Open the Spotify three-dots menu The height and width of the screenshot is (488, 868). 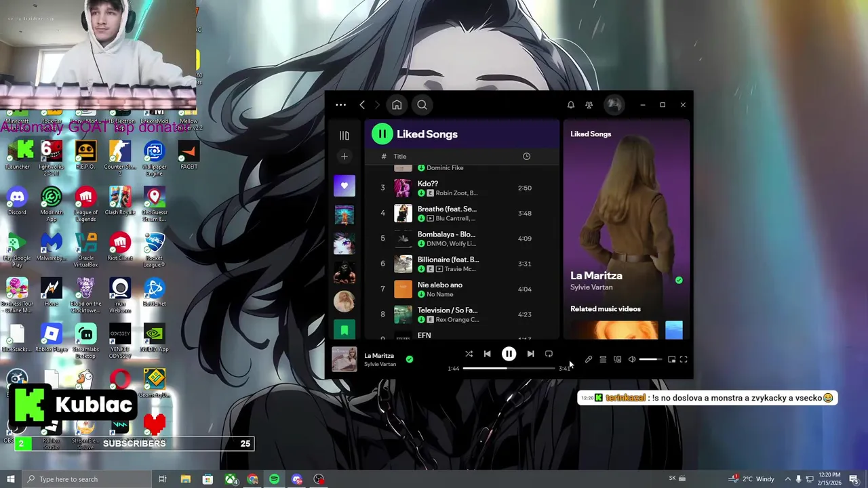coord(340,105)
